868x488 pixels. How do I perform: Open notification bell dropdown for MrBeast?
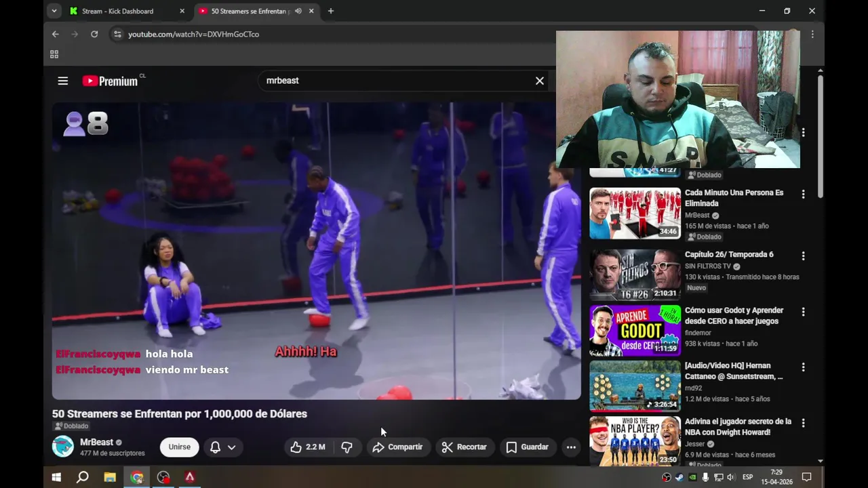tap(222, 447)
